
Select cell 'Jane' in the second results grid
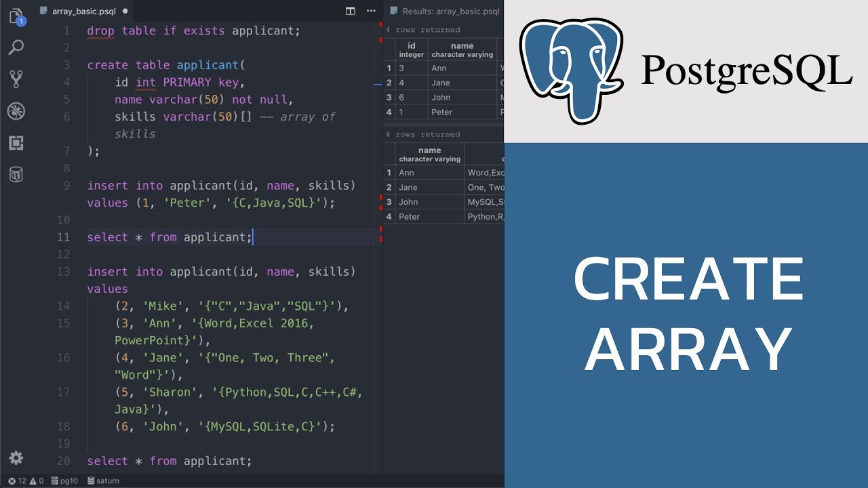[x=429, y=187]
